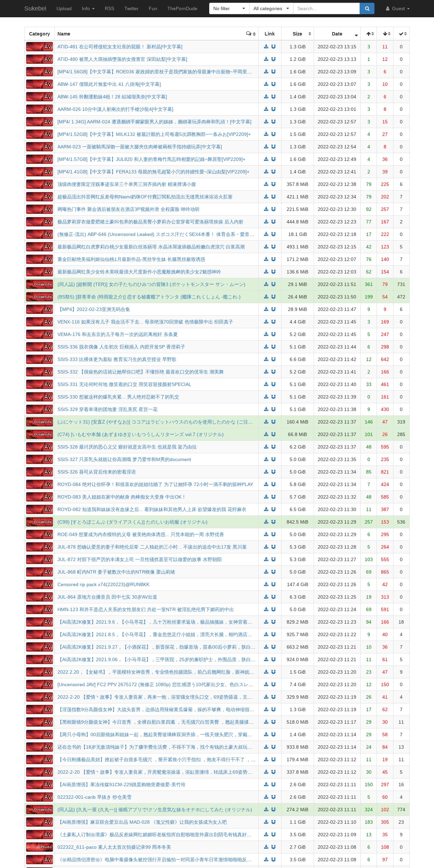Open magnet link for ATID-481 row
This screenshot has height=868, width=434.
point(273,47)
